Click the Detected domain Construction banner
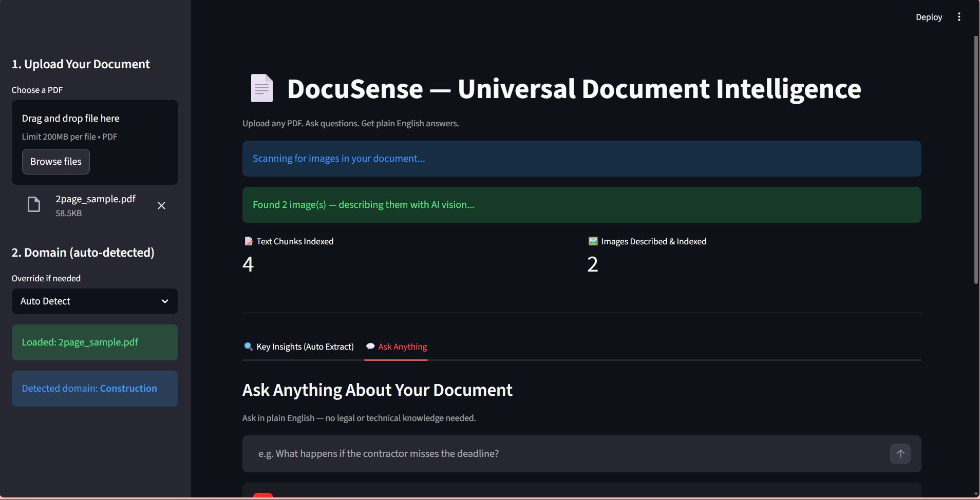This screenshot has width=980, height=500. click(95, 389)
